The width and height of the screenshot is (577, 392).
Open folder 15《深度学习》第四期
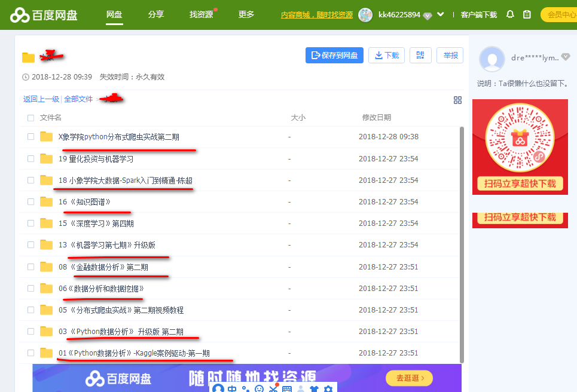tap(96, 223)
